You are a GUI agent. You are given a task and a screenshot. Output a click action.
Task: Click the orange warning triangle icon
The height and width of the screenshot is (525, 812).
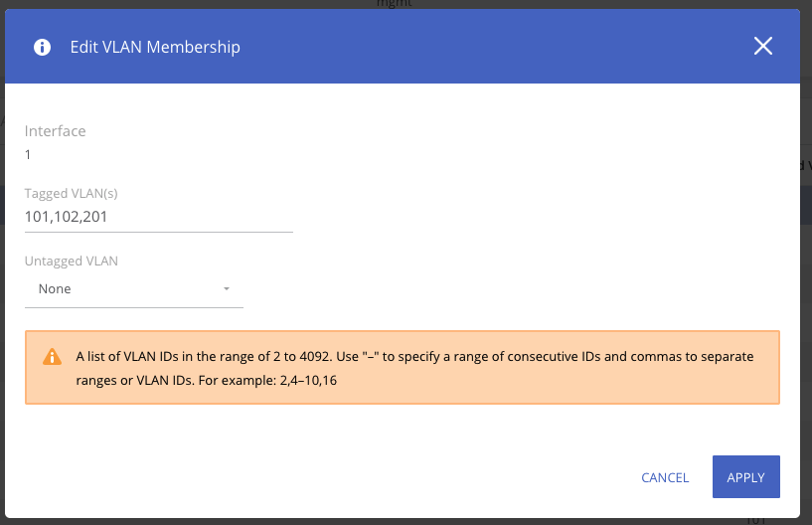click(x=53, y=357)
